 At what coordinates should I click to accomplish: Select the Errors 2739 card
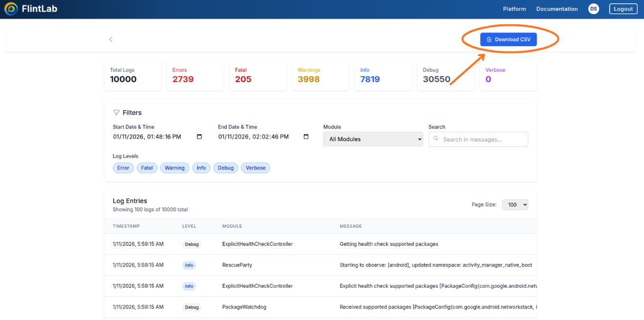(195, 76)
